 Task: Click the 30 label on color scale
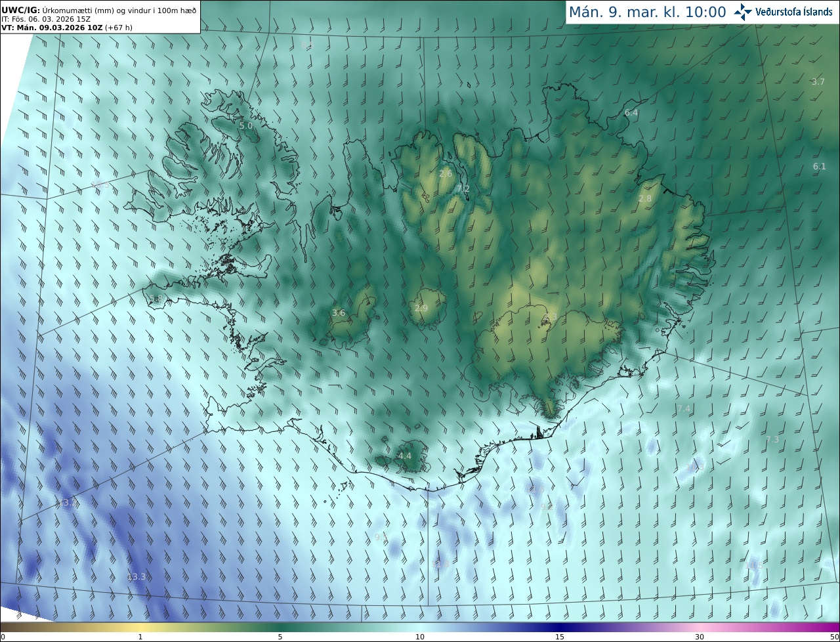(x=700, y=637)
